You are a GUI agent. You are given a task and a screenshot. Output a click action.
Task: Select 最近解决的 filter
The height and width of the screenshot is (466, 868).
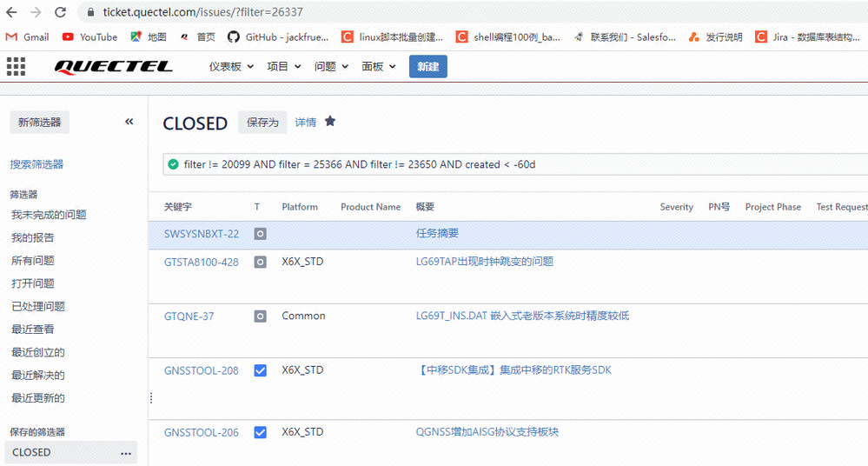(x=38, y=375)
